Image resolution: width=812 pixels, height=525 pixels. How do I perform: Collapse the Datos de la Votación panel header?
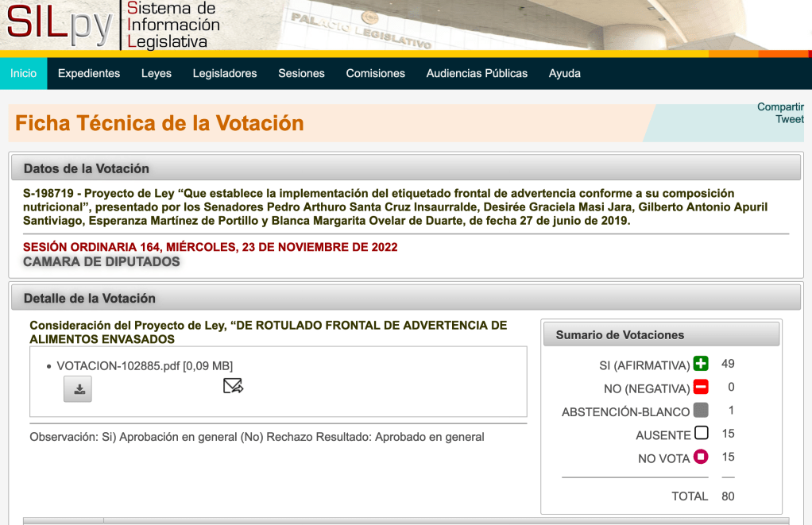[405, 168]
